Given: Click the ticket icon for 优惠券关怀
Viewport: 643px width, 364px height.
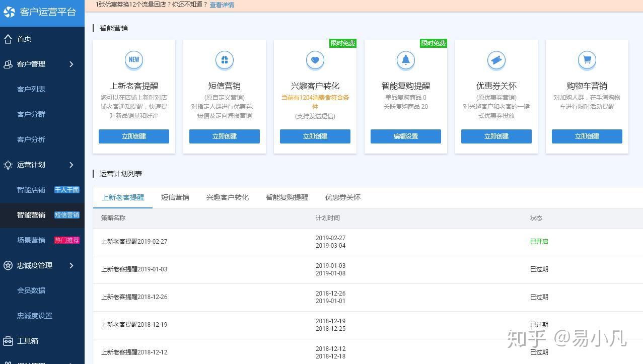Looking at the screenshot, I should (496, 60).
